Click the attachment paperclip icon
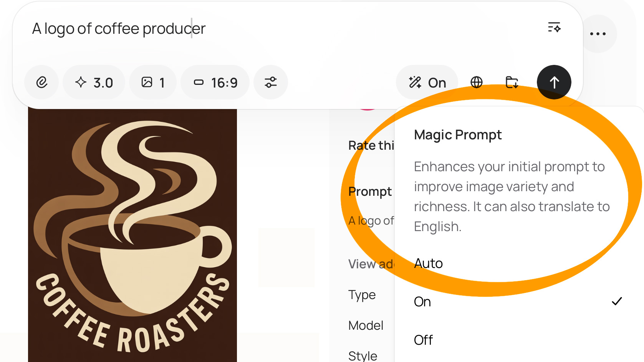 tap(41, 82)
